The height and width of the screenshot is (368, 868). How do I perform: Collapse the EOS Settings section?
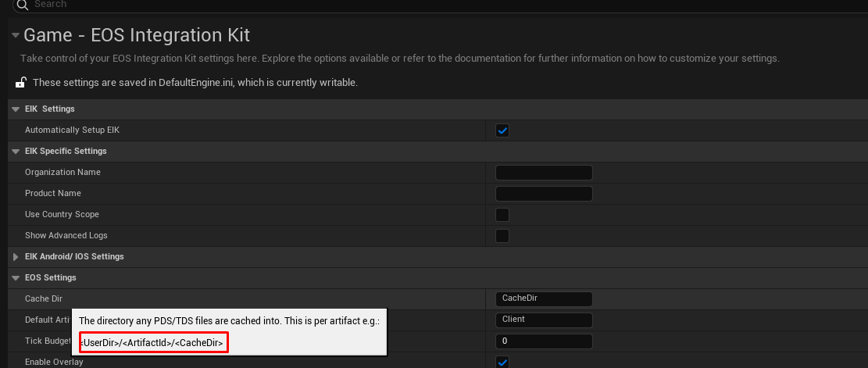16,277
